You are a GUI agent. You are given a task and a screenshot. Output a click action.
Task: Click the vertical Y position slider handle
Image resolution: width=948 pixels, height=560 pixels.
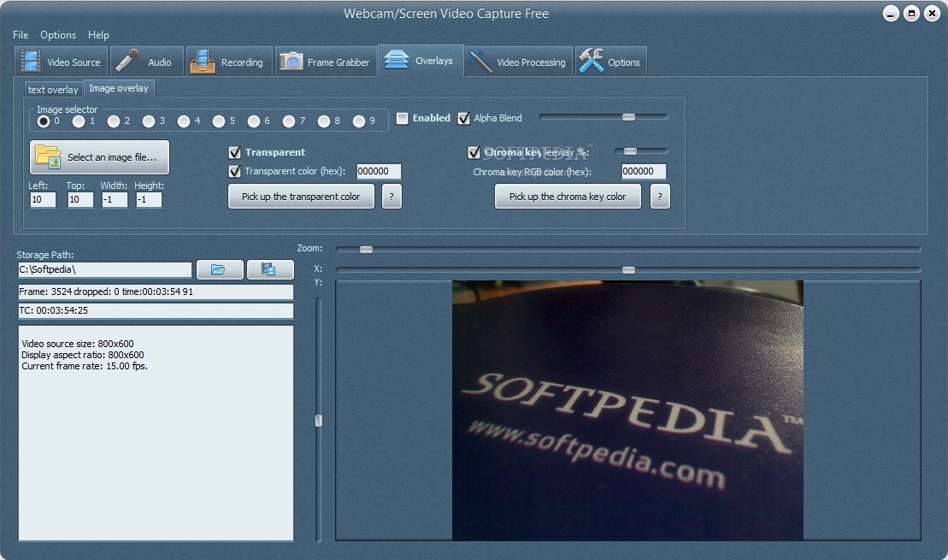(319, 421)
